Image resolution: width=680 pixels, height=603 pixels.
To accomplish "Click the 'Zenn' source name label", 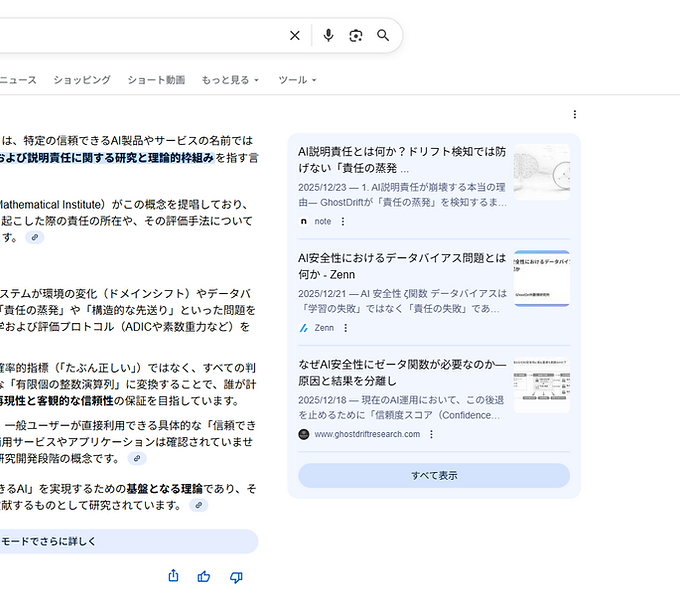I will [x=324, y=328].
